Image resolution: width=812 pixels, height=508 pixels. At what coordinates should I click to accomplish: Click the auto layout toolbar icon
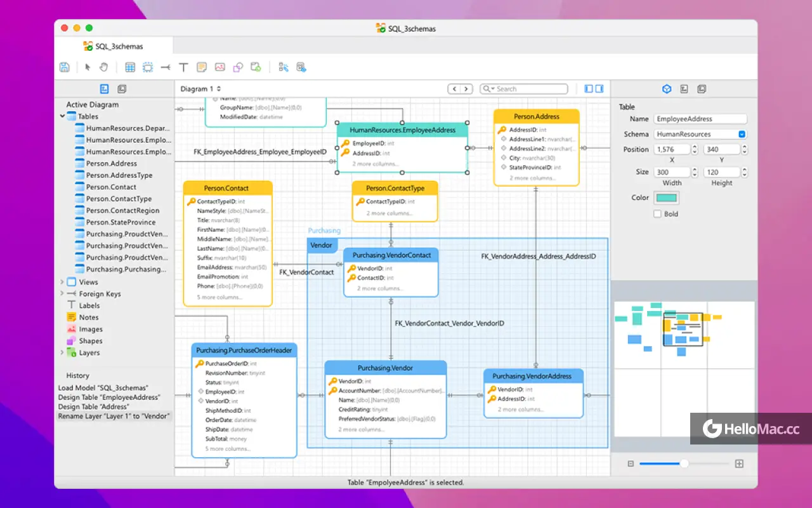point(284,67)
